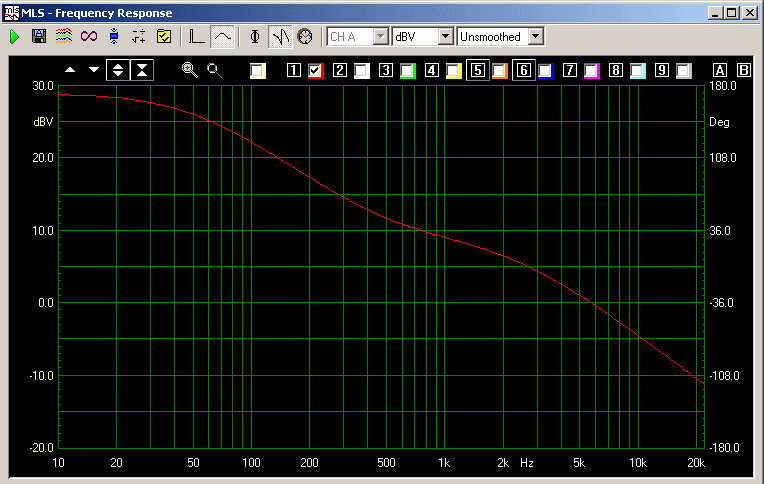Open the dBV units dropdown
The image size is (764, 484).
[x=445, y=36]
